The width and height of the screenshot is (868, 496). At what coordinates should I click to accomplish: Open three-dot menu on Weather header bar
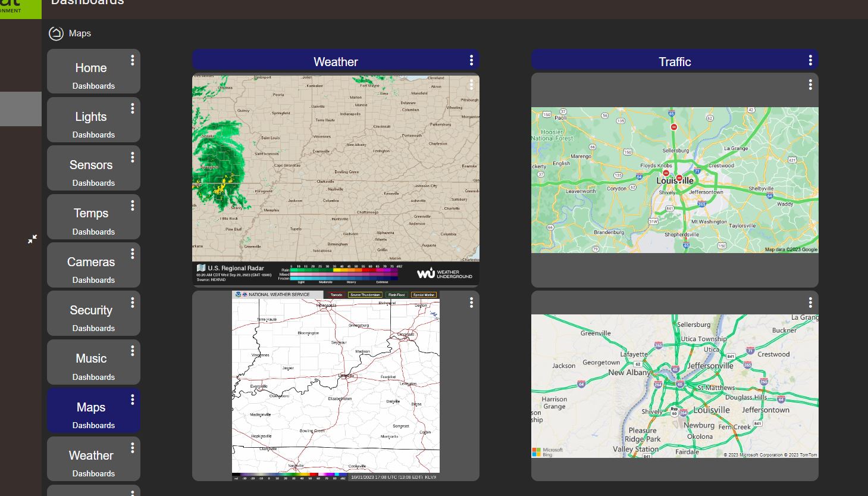coord(471,60)
